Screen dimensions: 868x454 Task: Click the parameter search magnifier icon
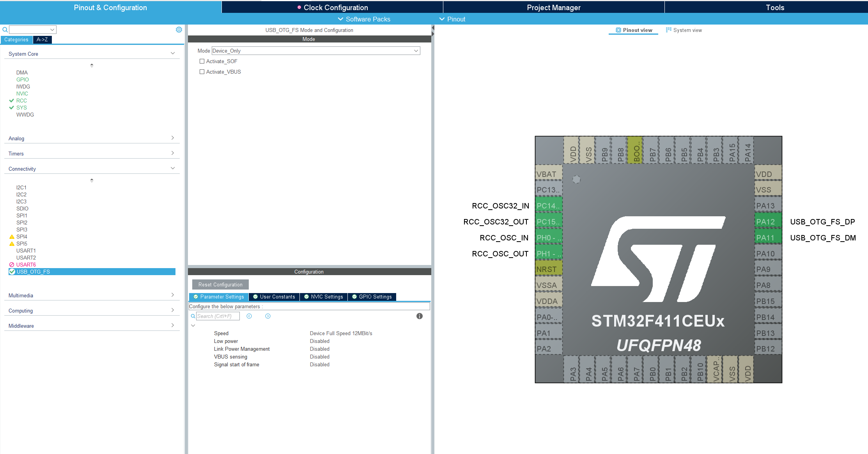coord(193,316)
